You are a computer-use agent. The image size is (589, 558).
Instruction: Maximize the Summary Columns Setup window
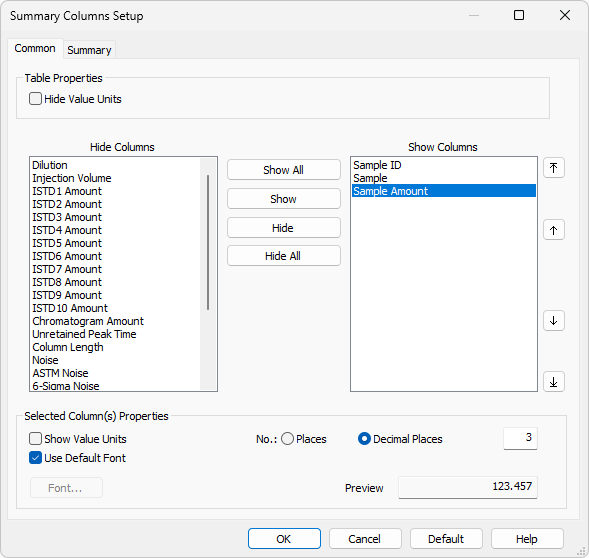coord(519,15)
